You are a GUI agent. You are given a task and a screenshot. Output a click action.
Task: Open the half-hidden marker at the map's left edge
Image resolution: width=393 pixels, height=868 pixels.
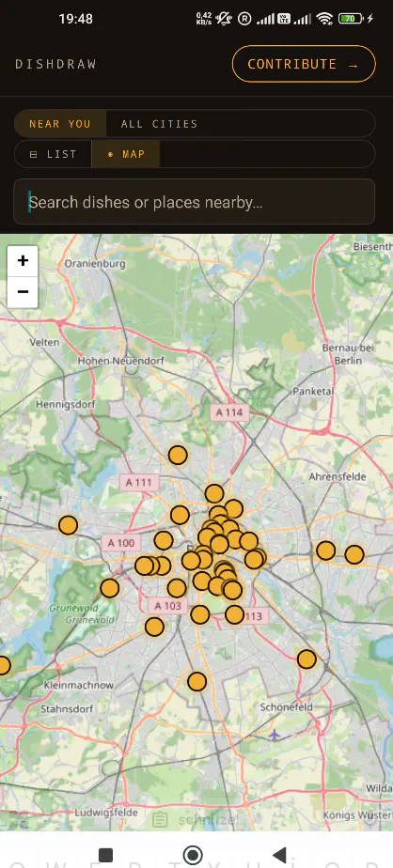(x=4, y=665)
